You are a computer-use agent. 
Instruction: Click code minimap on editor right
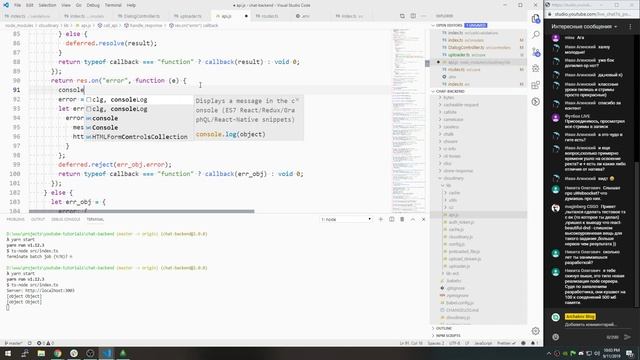point(408,120)
